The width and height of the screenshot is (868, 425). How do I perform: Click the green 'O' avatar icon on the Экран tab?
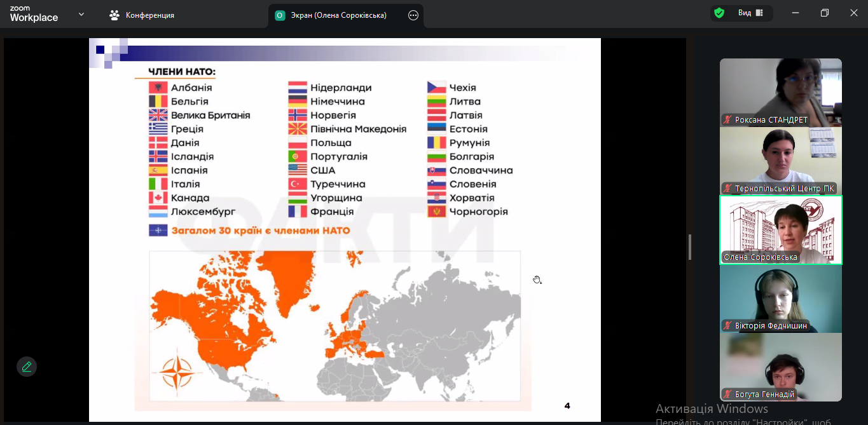click(x=280, y=15)
